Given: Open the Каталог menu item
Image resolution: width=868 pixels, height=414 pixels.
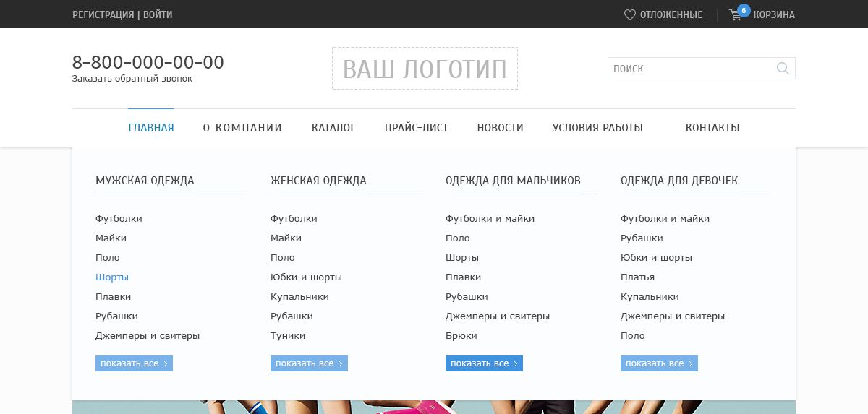Looking at the screenshot, I should [x=333, y=128].
